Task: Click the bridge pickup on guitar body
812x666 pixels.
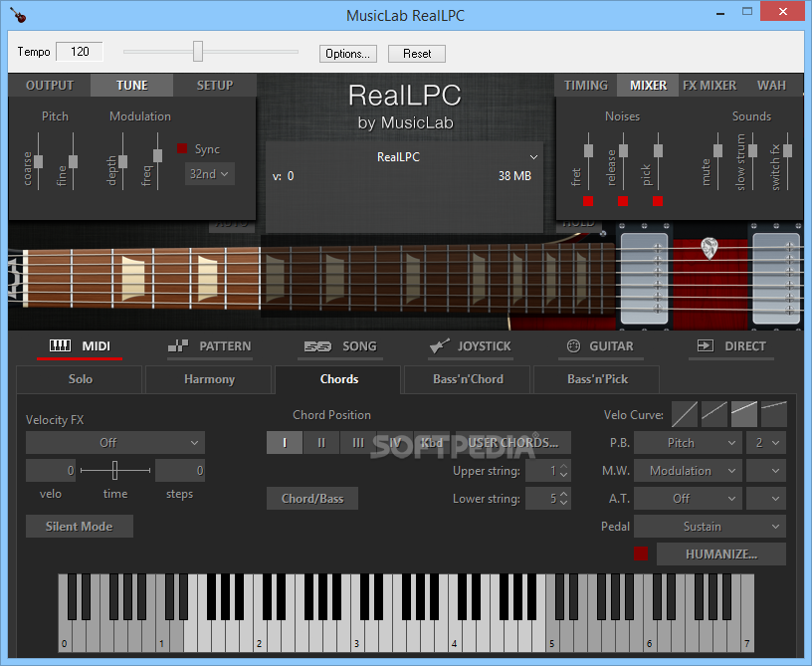Action: pos(776,278)
